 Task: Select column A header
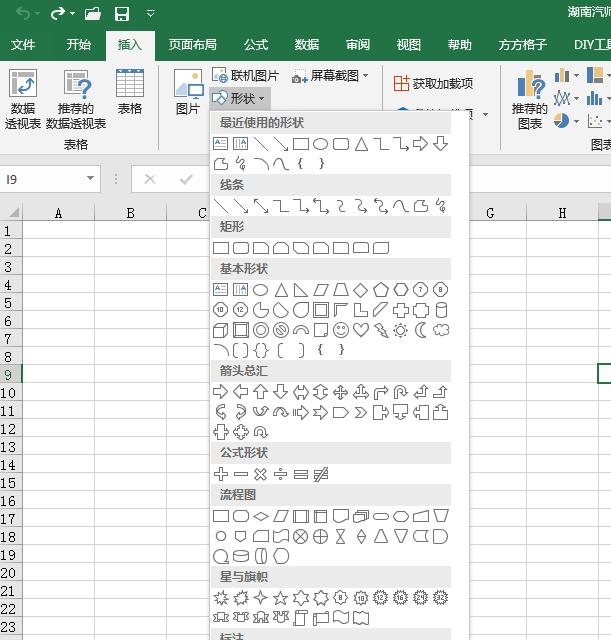click(x=58, y=213)
